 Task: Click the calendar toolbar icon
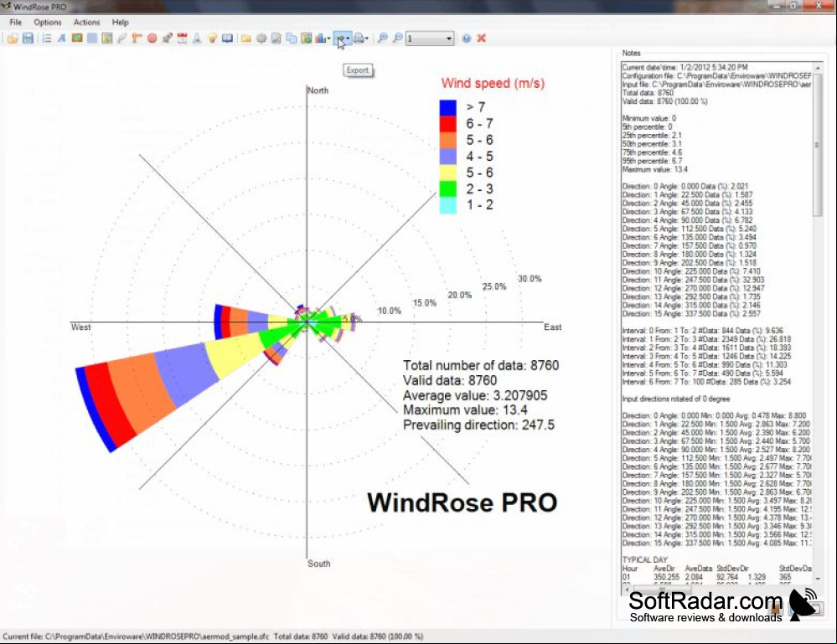182,39
